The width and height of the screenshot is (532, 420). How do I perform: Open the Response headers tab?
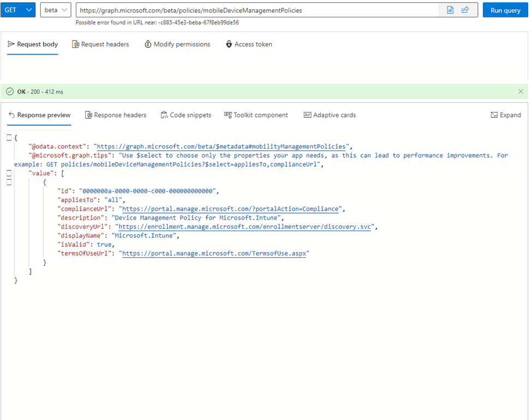point(116,115)
